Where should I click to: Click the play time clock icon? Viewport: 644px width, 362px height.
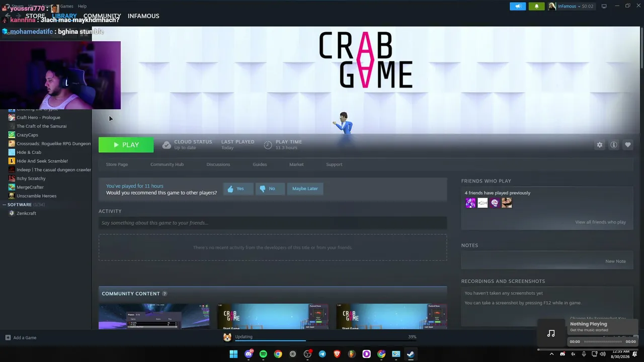[x=268, y=145]
